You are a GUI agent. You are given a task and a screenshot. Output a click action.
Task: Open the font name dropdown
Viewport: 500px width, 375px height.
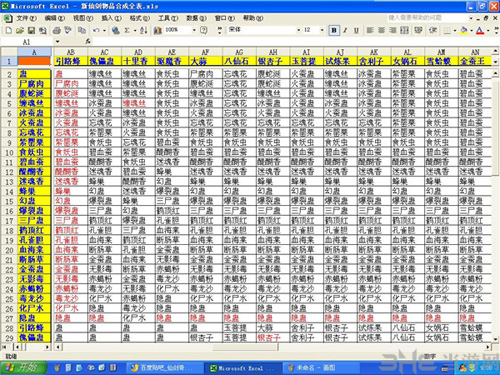click(x=299, y=30)
